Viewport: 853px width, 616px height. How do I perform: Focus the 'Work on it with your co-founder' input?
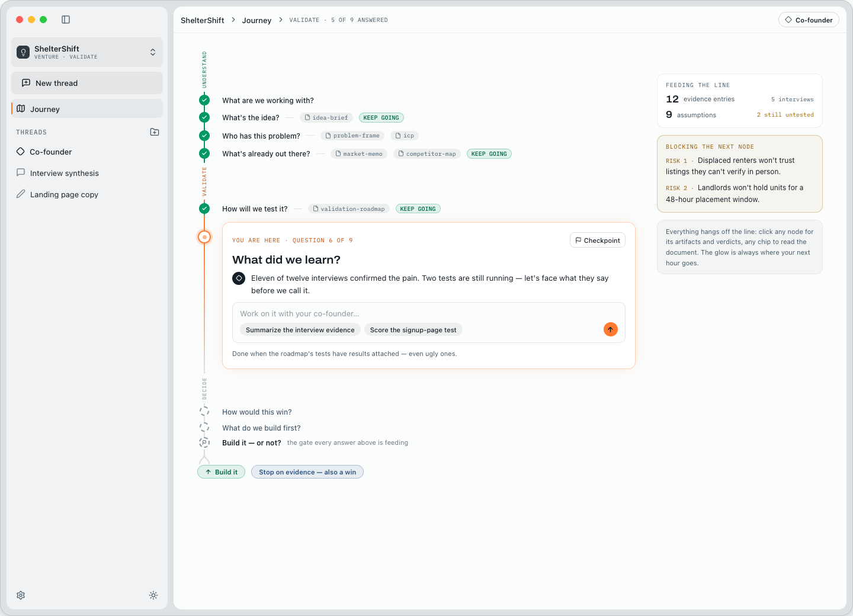(429, 313)
